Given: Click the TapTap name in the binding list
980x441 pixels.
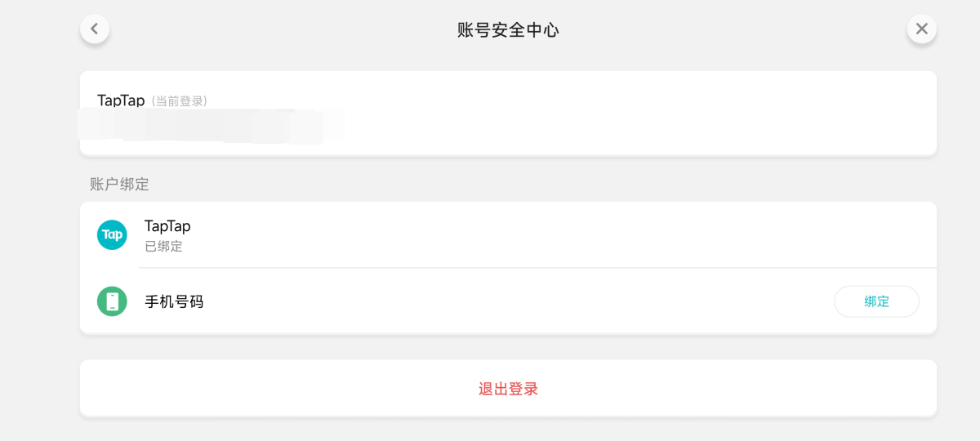Looking at the screenshot, I should 167,226.
